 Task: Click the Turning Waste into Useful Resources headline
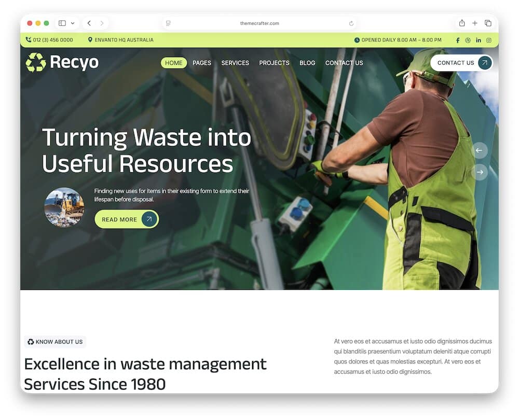146,150
